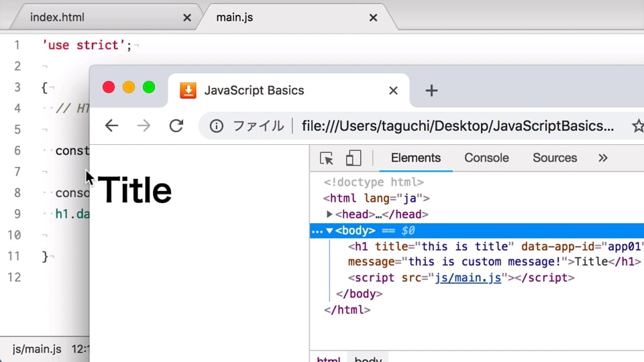Select the JavaScript Basics browser tab

tap(288, 90)
